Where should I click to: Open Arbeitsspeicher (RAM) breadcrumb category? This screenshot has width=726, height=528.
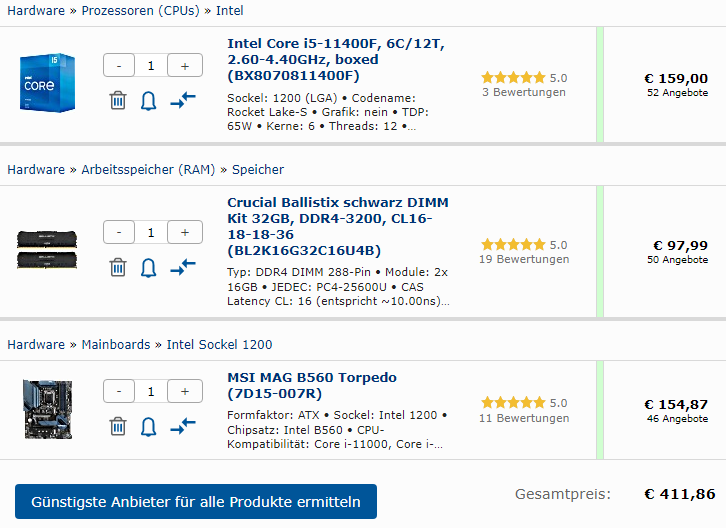point(148,170)
